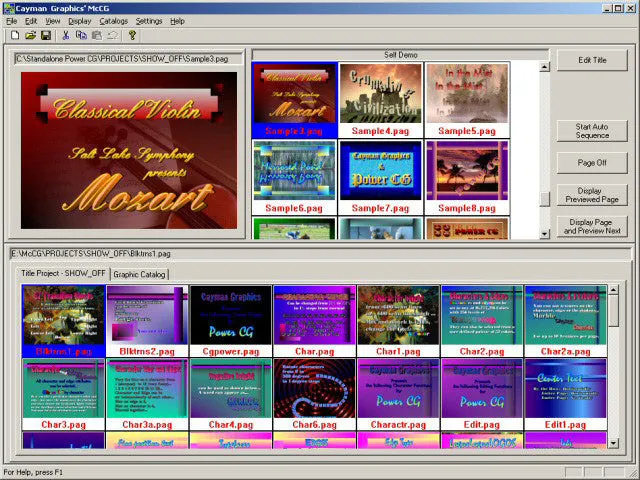640x480 pixels.
Task: Select the Char4.pag thumbnail
Action: 231,394
